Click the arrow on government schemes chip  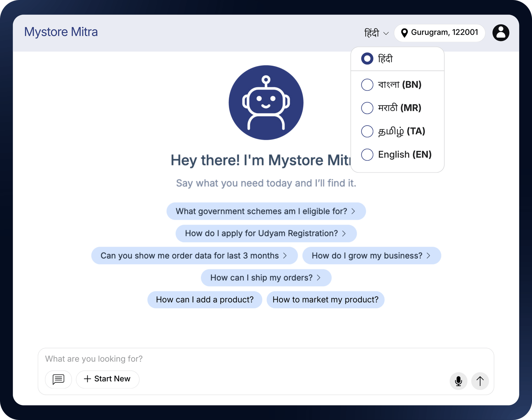[353, 211]
